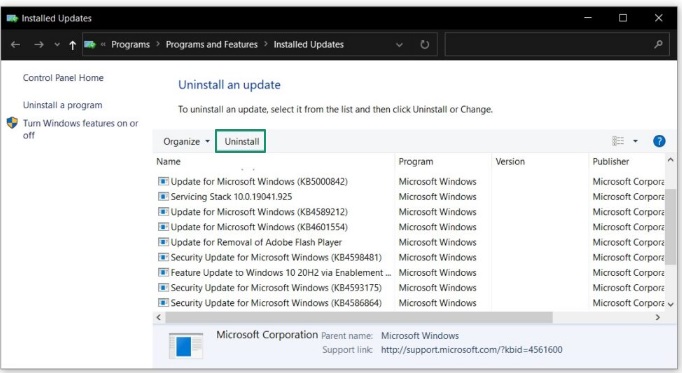
Task: Click the search magnifier icon
Action: click(658, 44)
